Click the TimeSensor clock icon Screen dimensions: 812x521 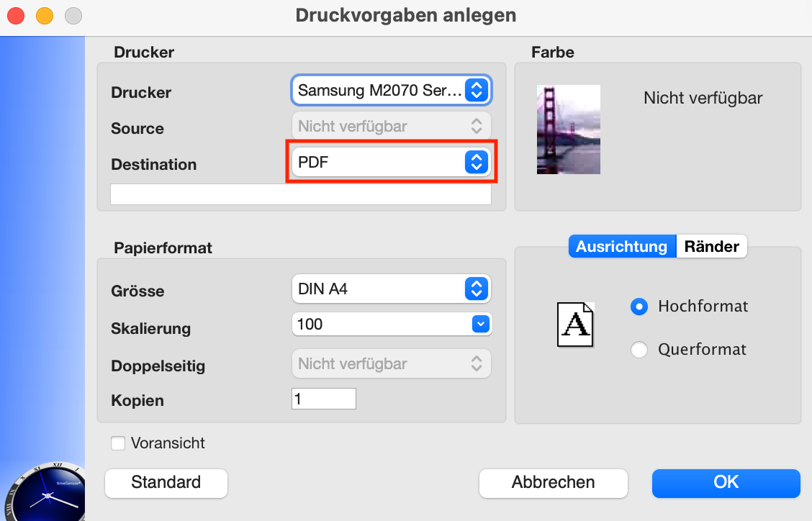[x=45, y=492]
